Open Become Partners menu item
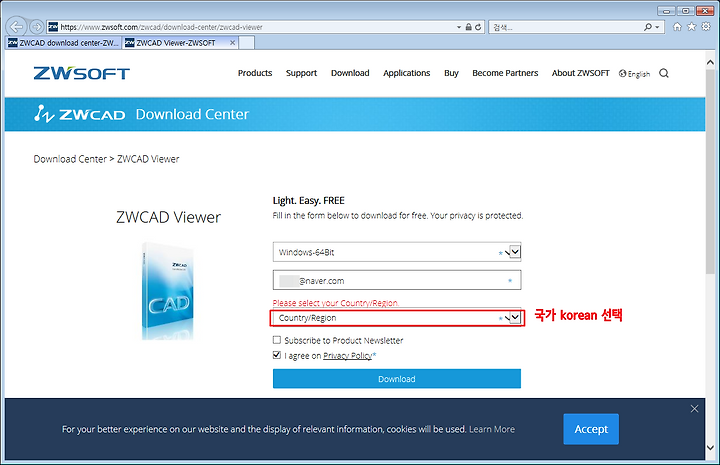720x465 pixels. 505,73
